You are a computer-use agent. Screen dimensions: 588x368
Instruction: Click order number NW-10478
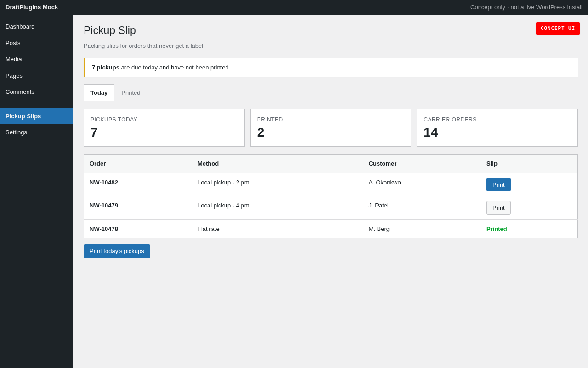[x=104, y=229]
